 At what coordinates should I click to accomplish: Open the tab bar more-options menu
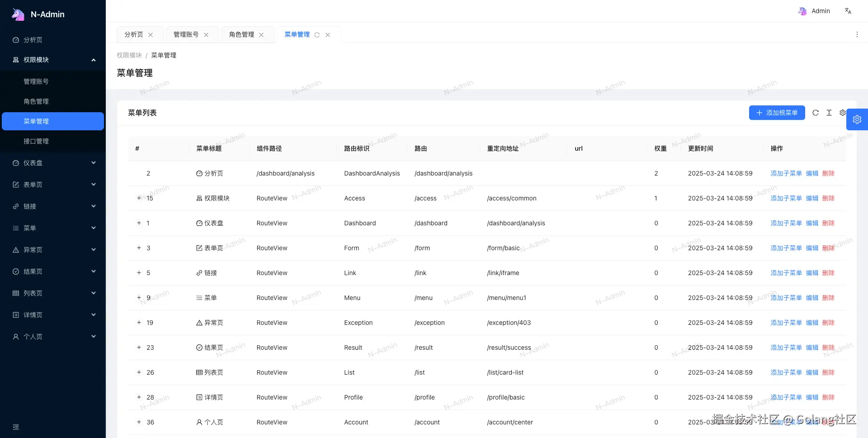click(857, 34)
